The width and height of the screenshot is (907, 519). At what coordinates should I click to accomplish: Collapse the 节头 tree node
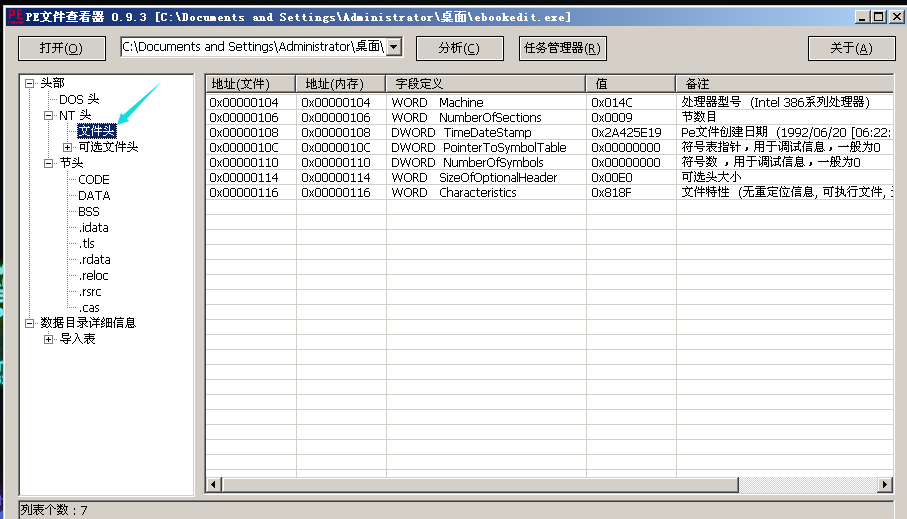(x=49, y=163)
